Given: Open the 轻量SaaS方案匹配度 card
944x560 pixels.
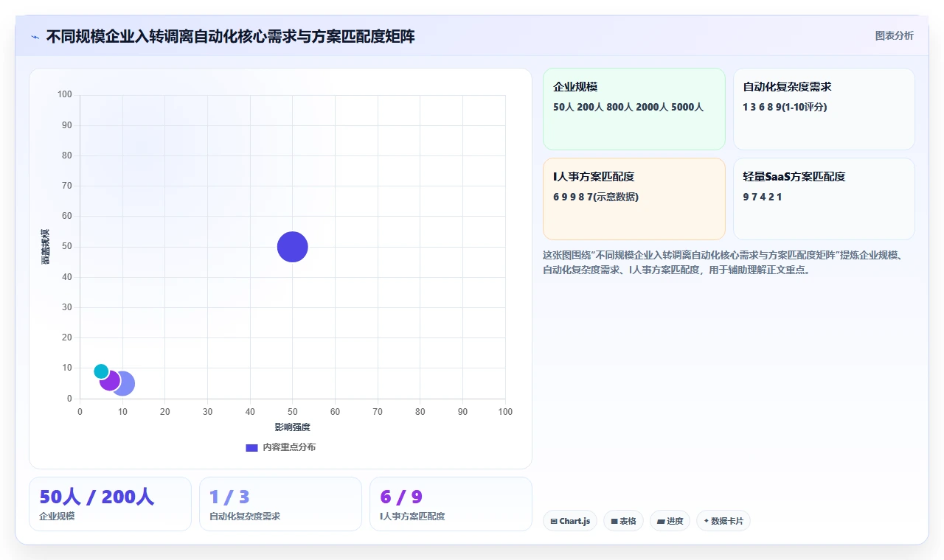Looking at the screenshot, I should (x=824, y=199).
